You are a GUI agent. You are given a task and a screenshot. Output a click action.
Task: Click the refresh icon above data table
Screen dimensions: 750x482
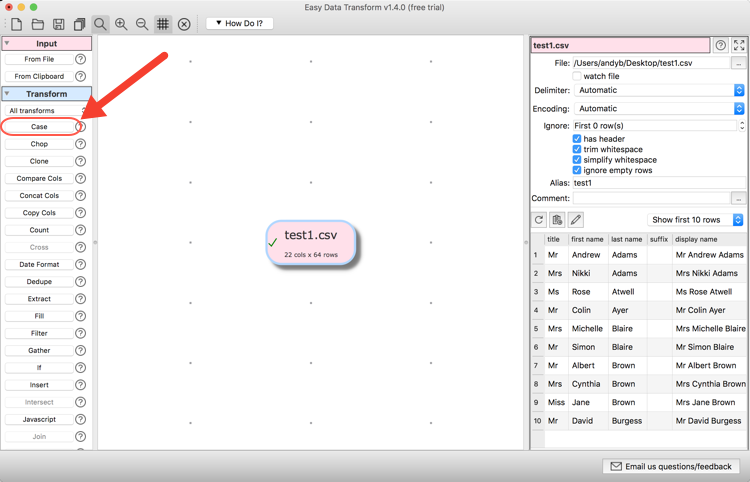(539, 220)
